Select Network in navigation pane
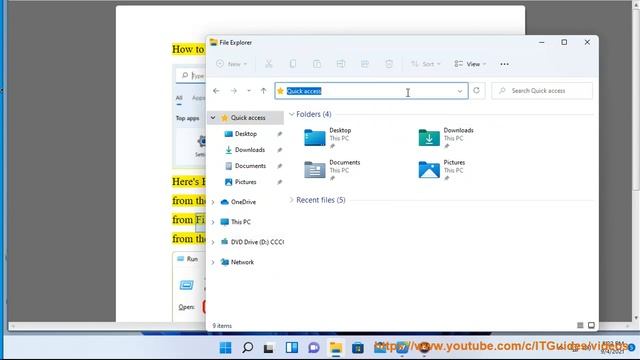Screen dimensions: 640x360 click(x=242, y=262)
